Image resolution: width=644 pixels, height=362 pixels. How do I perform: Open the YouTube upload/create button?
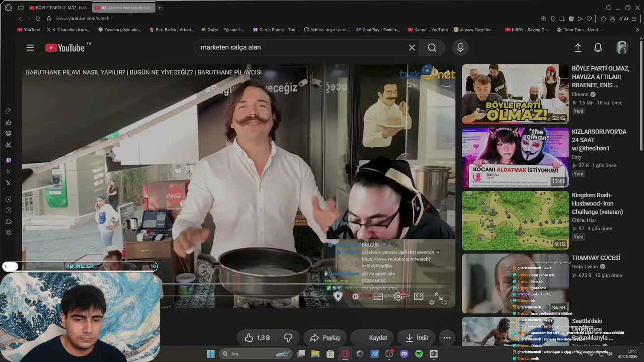(578, 48)
